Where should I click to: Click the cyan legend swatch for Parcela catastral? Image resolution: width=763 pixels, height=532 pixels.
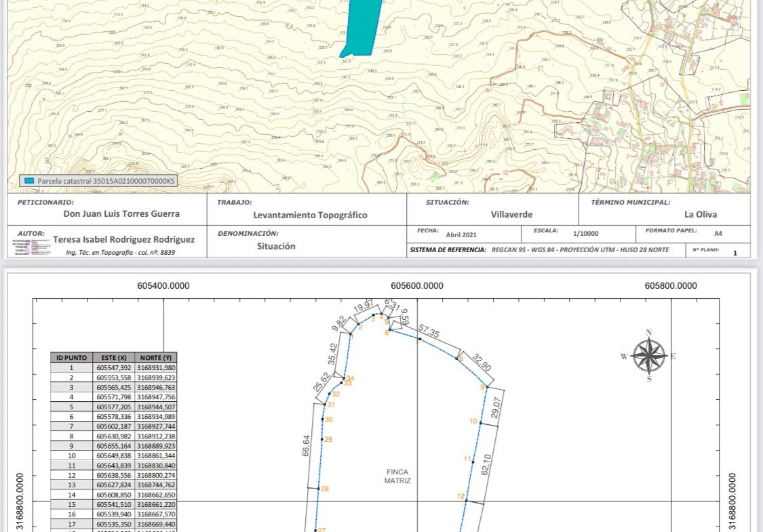click(29, 181)
